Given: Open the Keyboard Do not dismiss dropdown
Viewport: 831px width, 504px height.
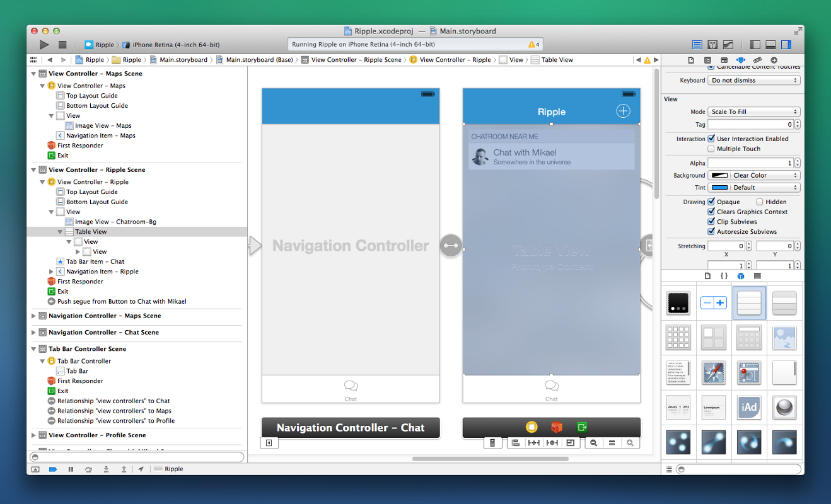Looking at the screenshot, I should pyautogui.click(x=753, y=81).
